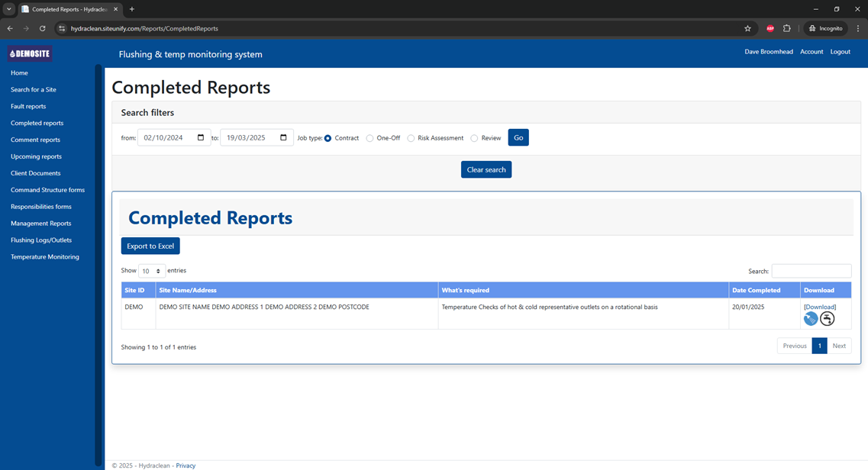The width and height of the screenshot is (868, 470).
Task: Open Comment reports in sidebar
Action: 35,140
